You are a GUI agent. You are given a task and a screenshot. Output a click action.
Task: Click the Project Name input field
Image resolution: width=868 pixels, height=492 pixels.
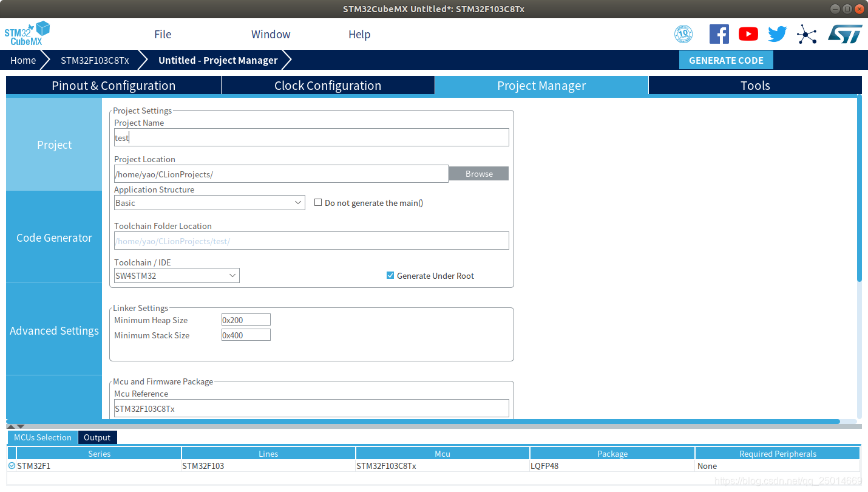click(311, 137)
